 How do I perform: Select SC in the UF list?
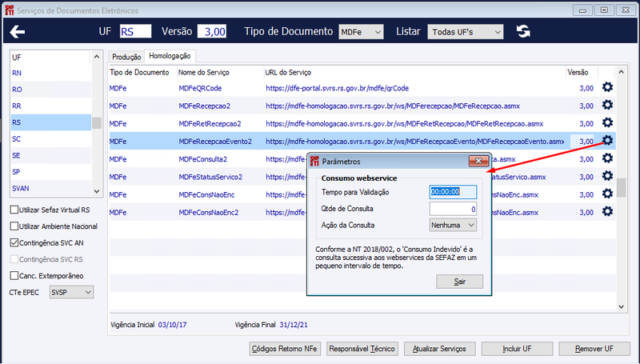pyautogui.click(x=51, y=138)
